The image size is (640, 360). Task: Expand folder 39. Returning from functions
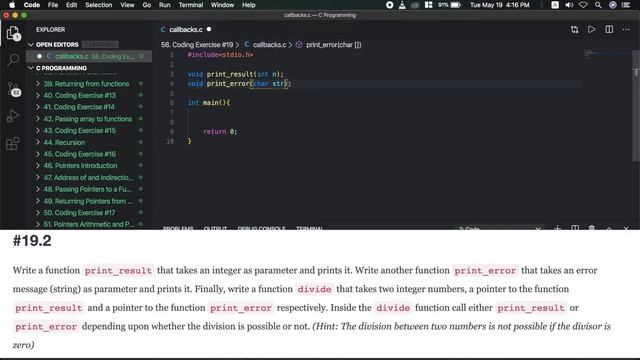(x=38, y=84)
